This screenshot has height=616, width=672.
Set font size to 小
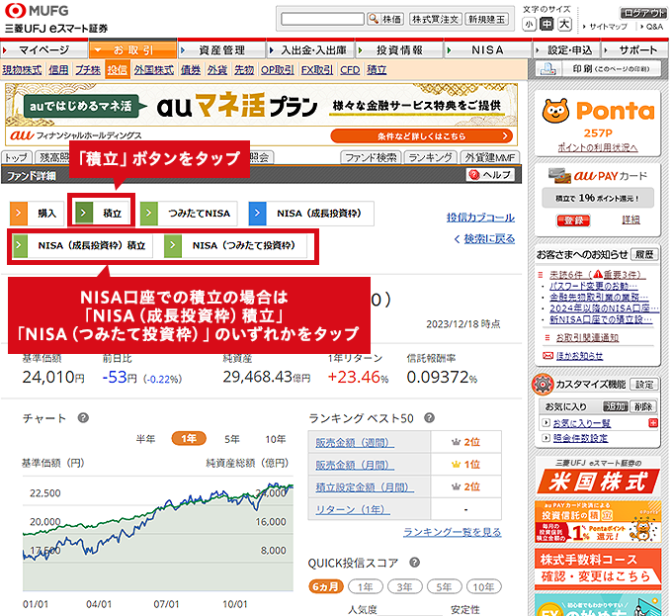click(530, 25)
